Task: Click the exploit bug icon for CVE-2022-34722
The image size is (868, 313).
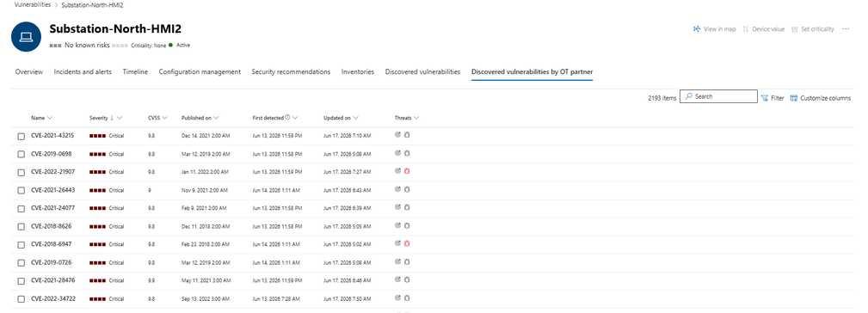Action: (407, 298)
